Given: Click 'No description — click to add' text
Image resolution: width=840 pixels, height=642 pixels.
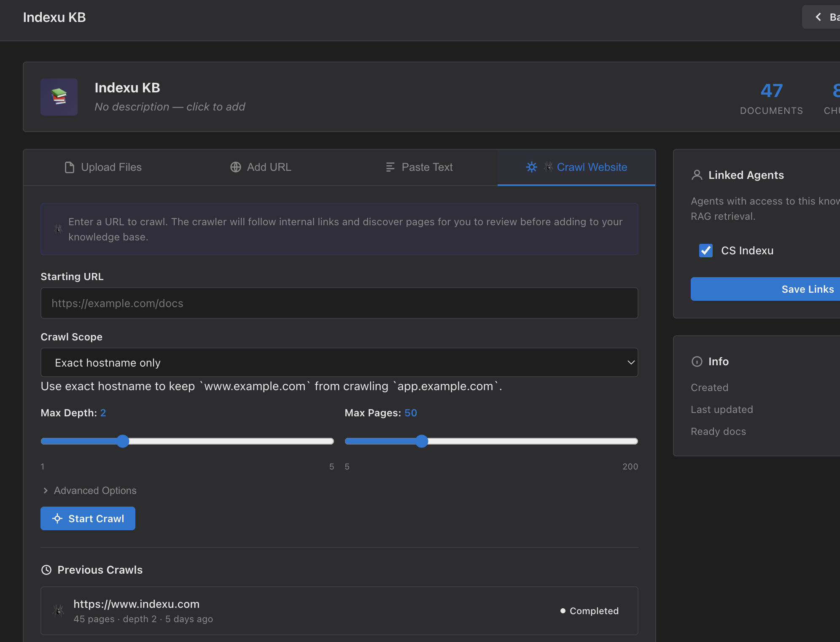Looking at the screenshot, I should click(x=170, y=107).
